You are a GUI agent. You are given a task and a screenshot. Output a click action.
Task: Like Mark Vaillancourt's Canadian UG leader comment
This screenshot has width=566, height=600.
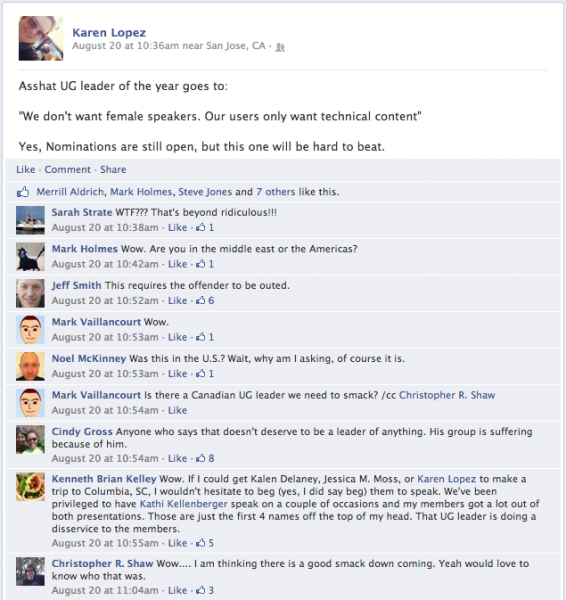coord(178,410)
